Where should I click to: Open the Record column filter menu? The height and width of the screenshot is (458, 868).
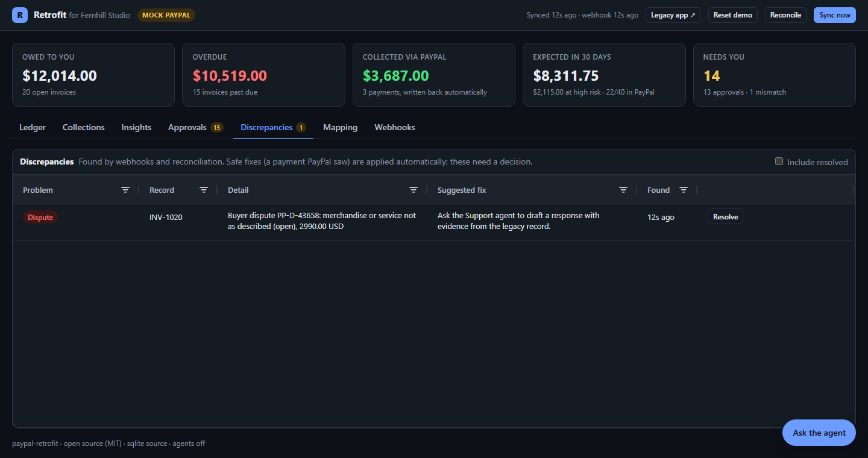(204, 190)
